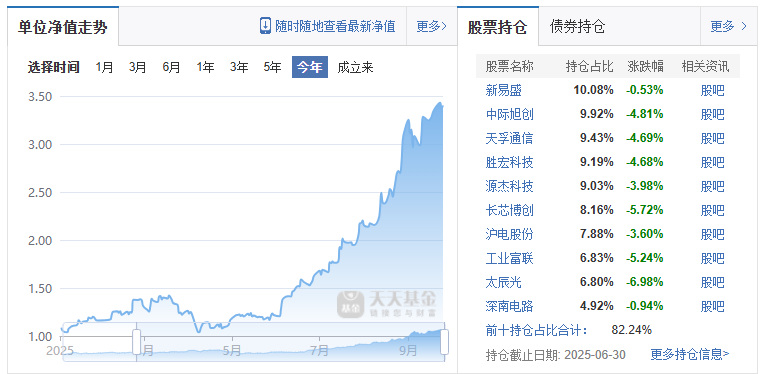This screenshot has width=762, height=374.
Task: Switch to the 单位净值走势 tab
Action: (63, 27)
